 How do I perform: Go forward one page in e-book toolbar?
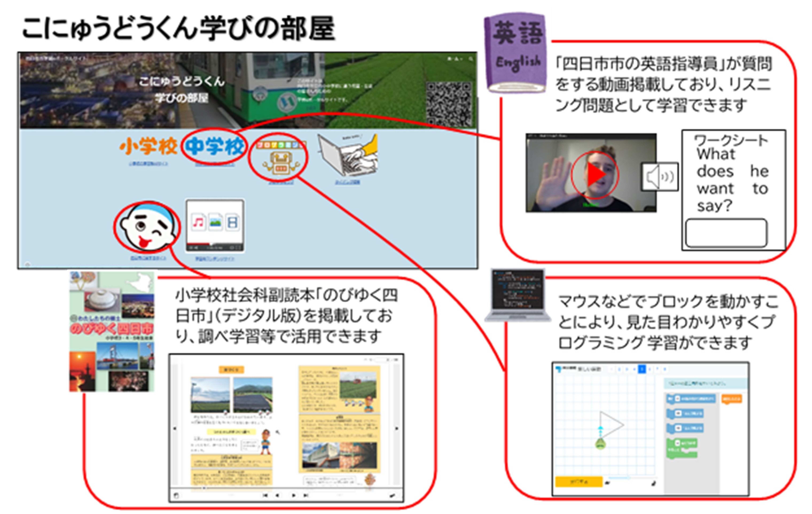(294, 495)
